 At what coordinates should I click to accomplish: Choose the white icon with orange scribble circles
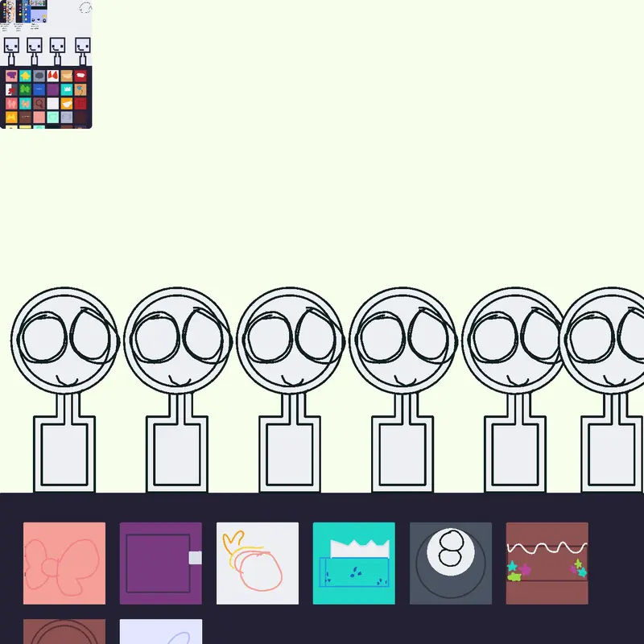click(x=258, y=563)
